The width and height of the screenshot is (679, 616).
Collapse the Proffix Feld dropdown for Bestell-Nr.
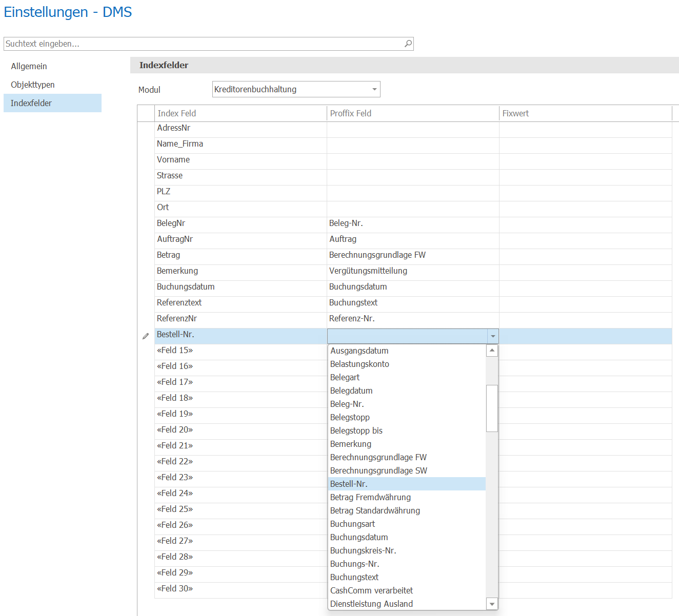(x=493, y=336)
